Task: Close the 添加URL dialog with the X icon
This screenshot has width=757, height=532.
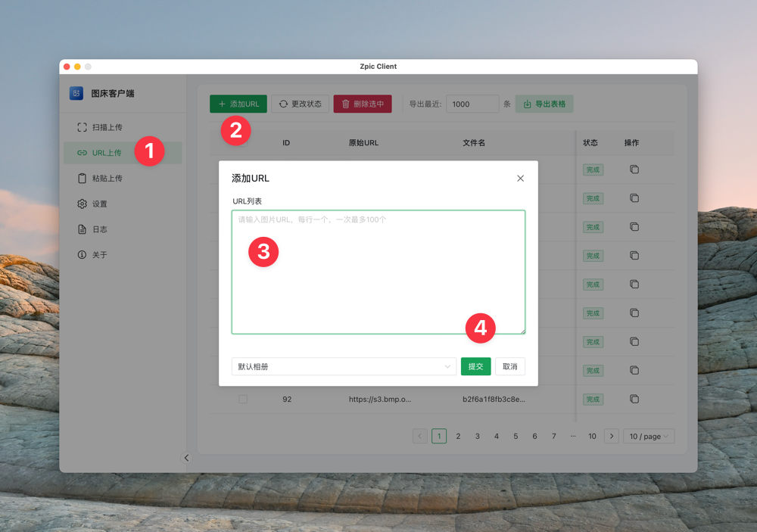Action: point(520,179)
